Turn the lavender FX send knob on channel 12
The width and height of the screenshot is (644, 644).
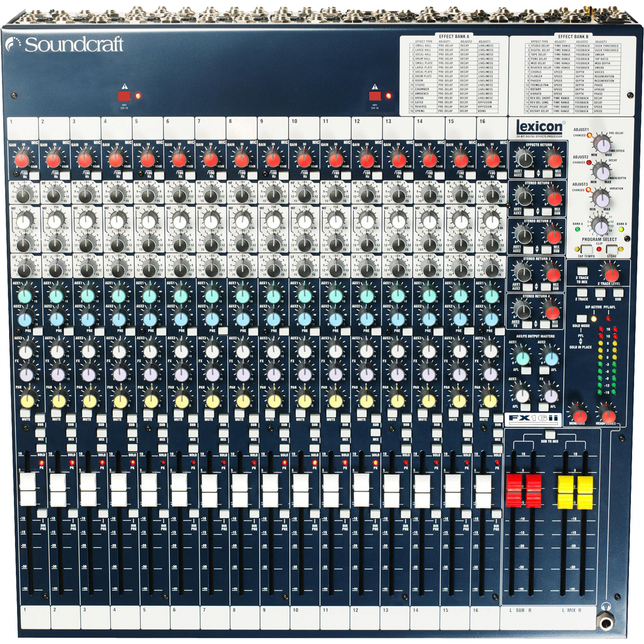click(366, 374)
